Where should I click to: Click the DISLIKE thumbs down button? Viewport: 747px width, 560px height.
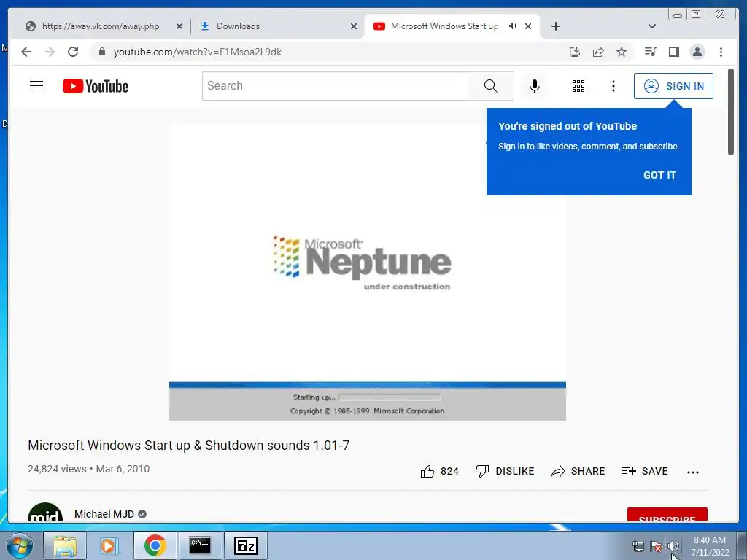(x=505, y=472)
